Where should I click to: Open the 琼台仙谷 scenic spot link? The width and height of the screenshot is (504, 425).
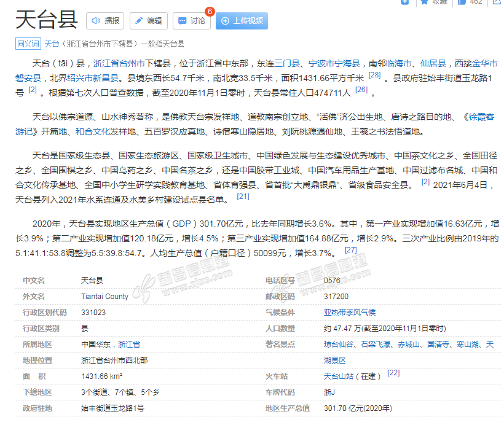point(339,345)
